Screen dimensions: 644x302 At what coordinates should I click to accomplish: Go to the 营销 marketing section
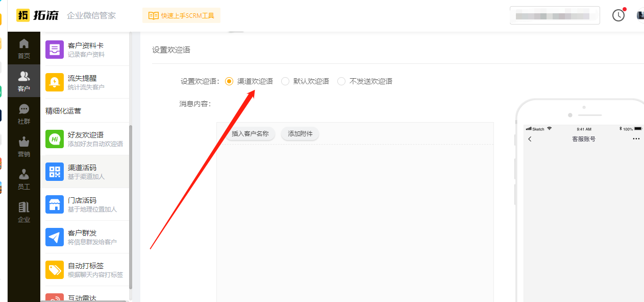[24, 147]
